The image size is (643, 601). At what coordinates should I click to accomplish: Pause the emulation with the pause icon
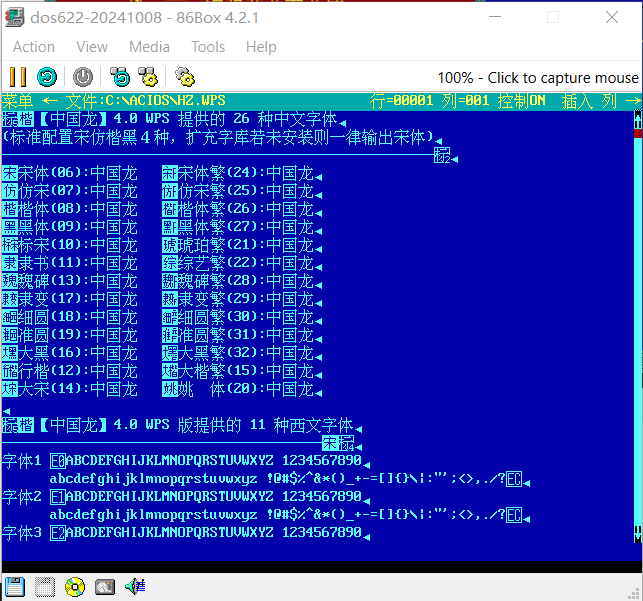point(18,77)
